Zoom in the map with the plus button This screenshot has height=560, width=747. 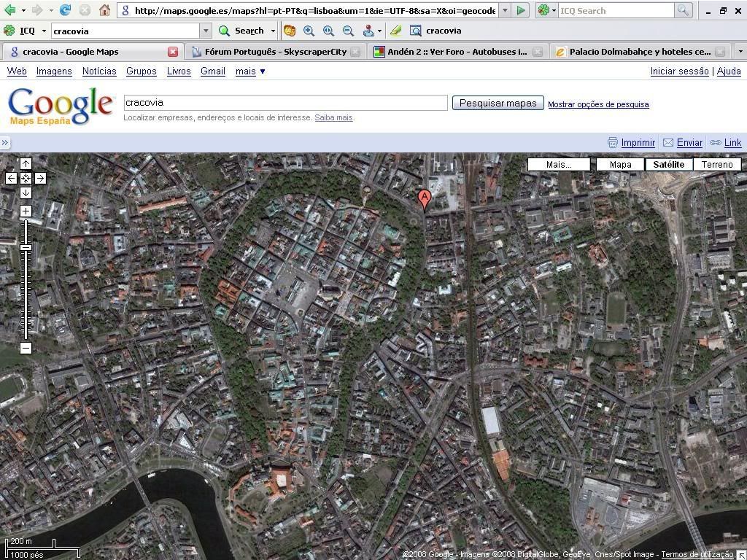tap(26, 211)
